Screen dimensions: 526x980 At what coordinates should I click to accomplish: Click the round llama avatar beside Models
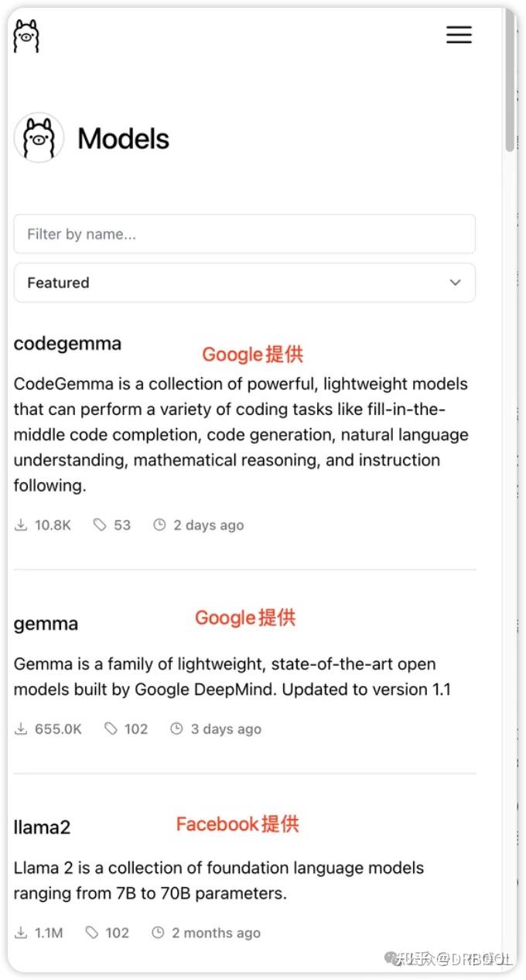[39, 138]
